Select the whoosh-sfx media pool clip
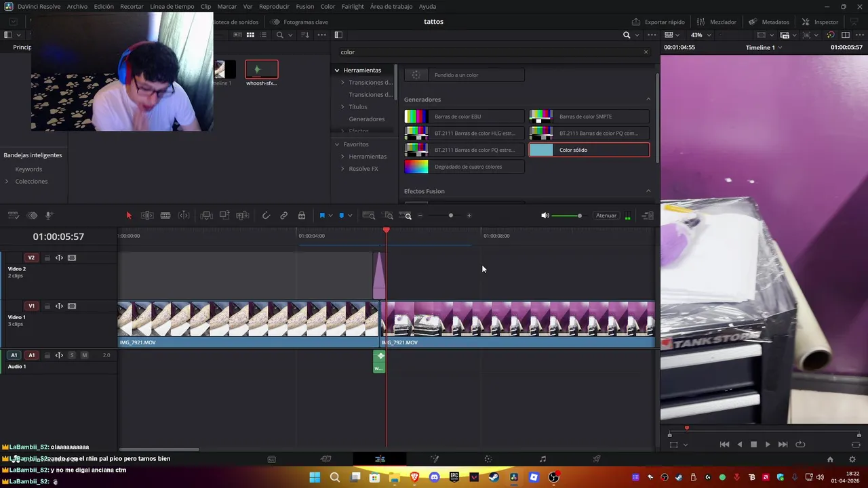 pos(261,73)
